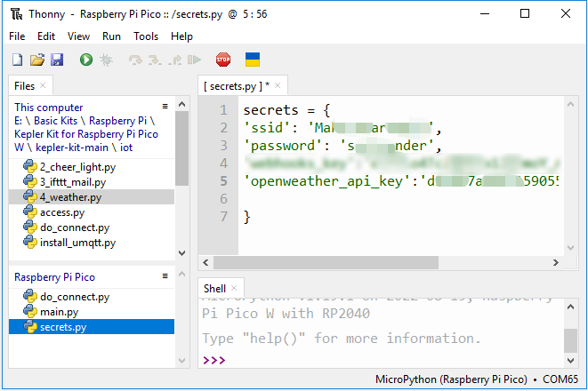Screen dimensions: 588x391
Task: Click the Shell prompt input line
Action: pos(383,360)
